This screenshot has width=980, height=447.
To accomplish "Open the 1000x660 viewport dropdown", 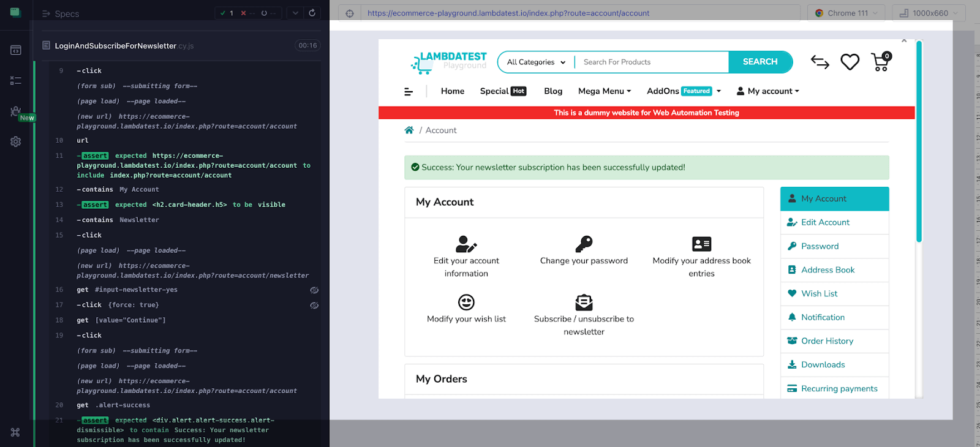I will (x=929, y=13).
